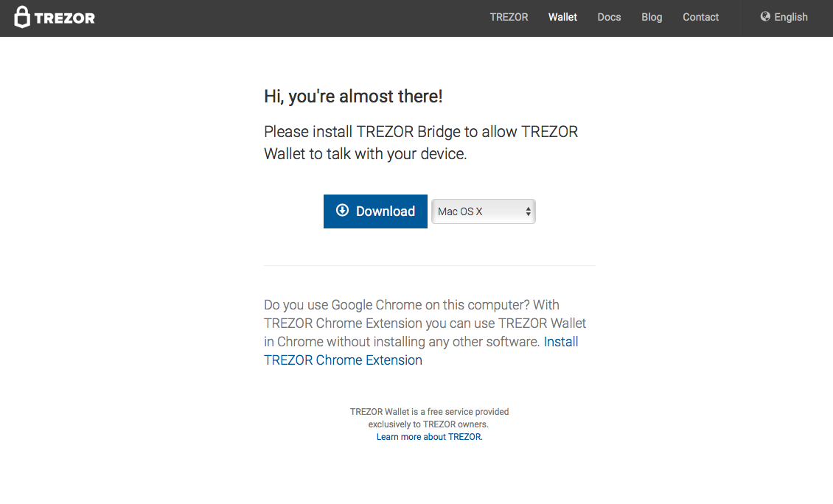Open the Docs page from the header

(609, 17)
